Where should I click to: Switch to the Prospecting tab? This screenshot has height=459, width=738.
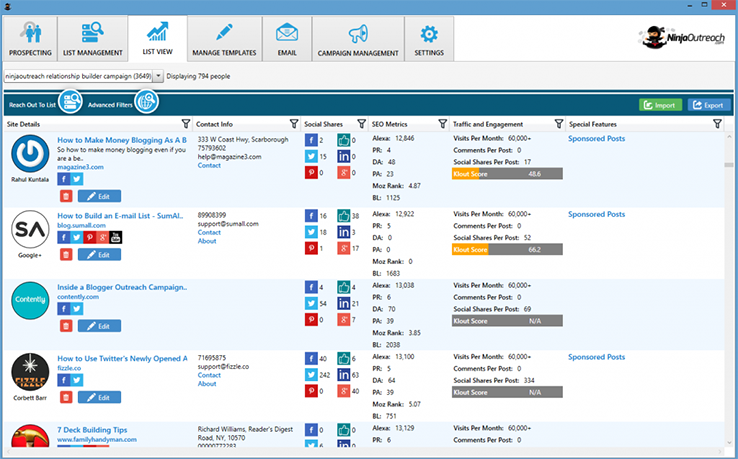[x=29, y=39]
